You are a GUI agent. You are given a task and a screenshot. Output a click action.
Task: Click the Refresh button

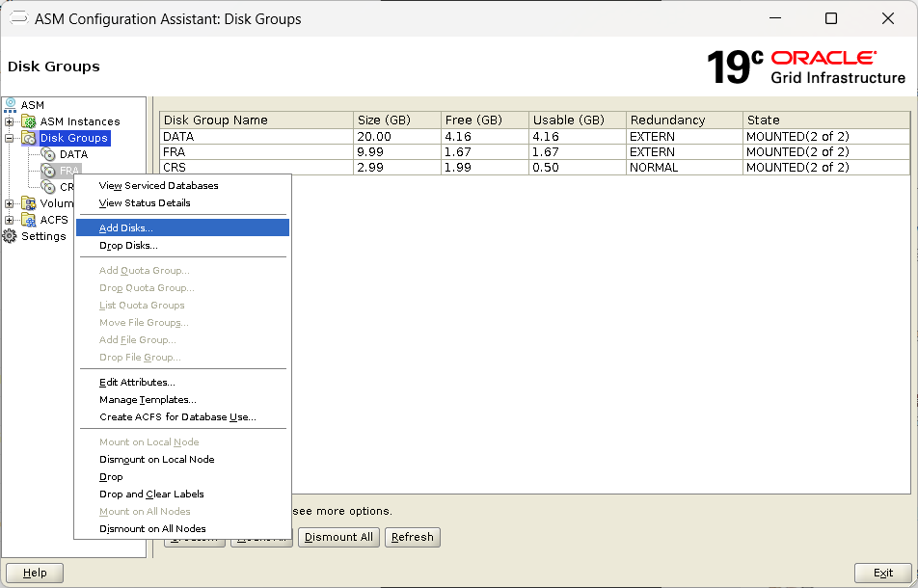point(413,537)
